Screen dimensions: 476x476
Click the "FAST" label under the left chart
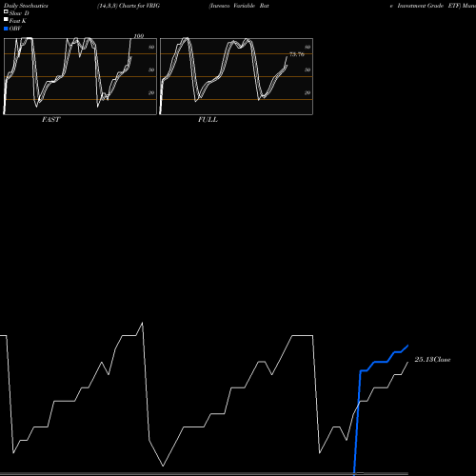tap(50, 120)
